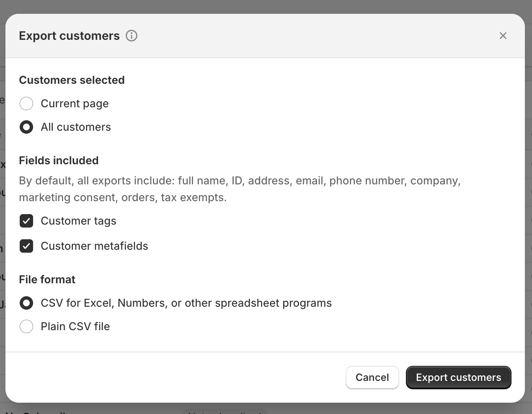Image resolution: width=532 pixels, height=414 pixels.
Task: Click the dark Export customers button
Action: click(x=458, y=378)
